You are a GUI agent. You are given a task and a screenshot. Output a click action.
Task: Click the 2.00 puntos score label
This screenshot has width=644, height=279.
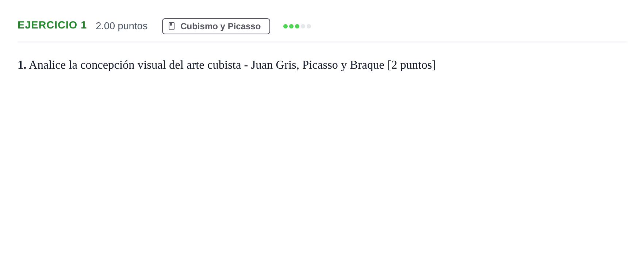(122, 26)
